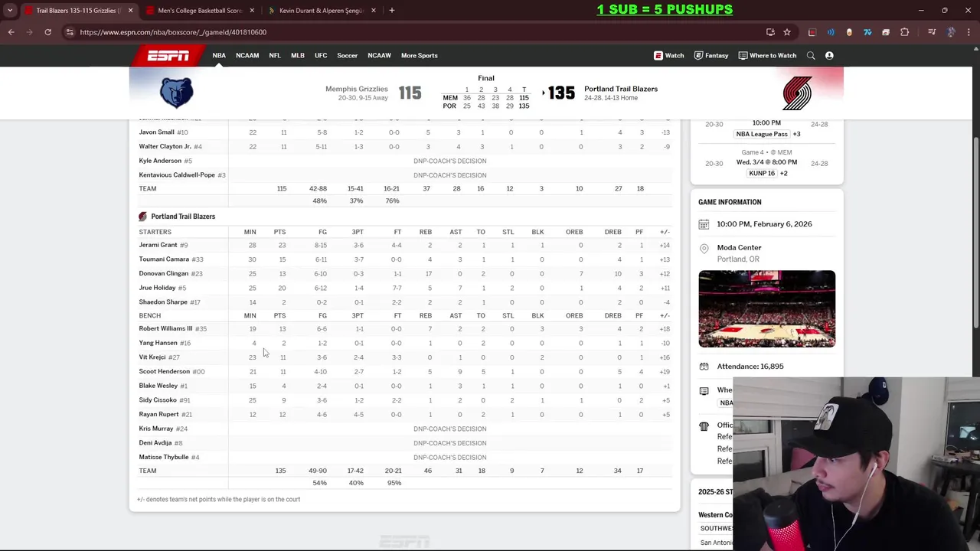The height and width of the screenshot is (551, 980).
Task: Open Blake Wesley player link
Action: 158,386
